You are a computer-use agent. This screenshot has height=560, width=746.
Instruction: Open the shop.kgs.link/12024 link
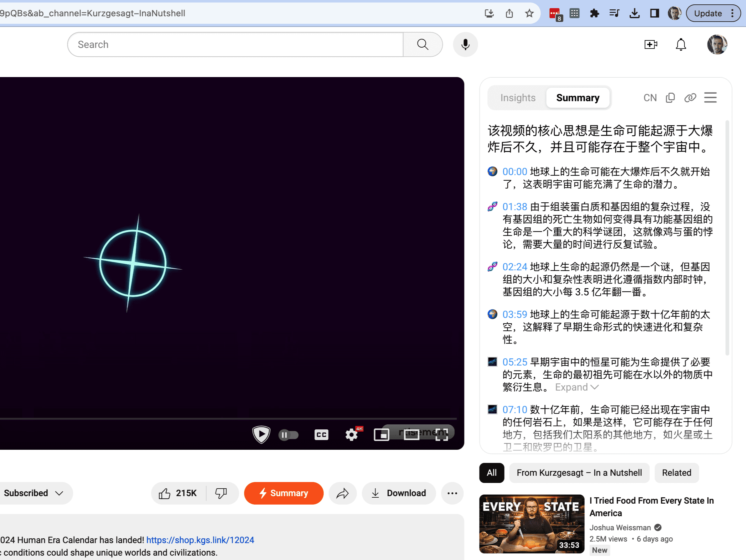point(198,540)
